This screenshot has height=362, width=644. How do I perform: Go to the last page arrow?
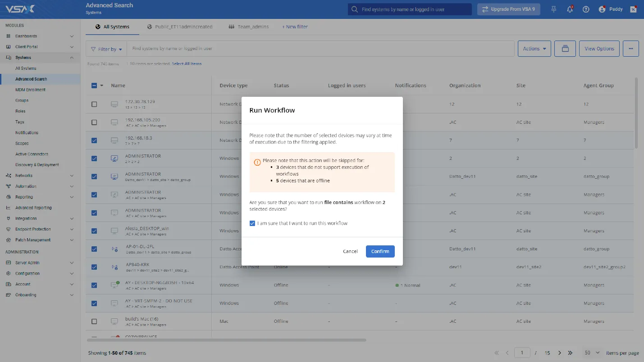(x=570, y=353)
